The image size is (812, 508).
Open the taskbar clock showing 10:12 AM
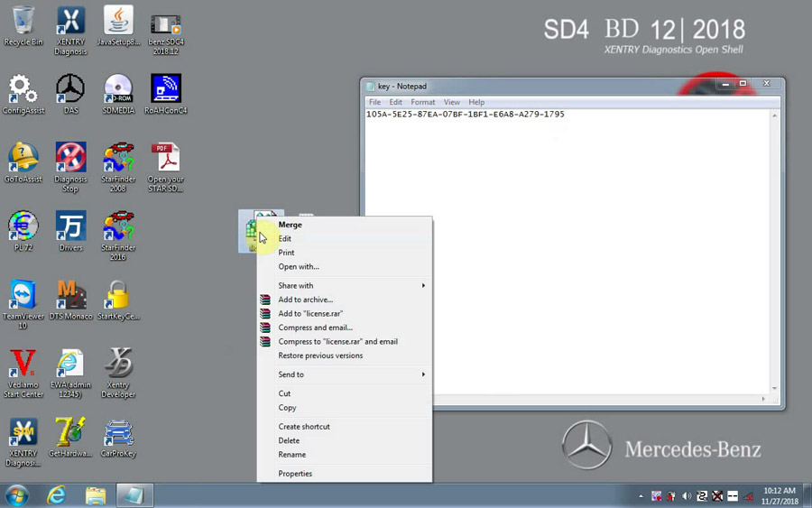coord(780,496)
